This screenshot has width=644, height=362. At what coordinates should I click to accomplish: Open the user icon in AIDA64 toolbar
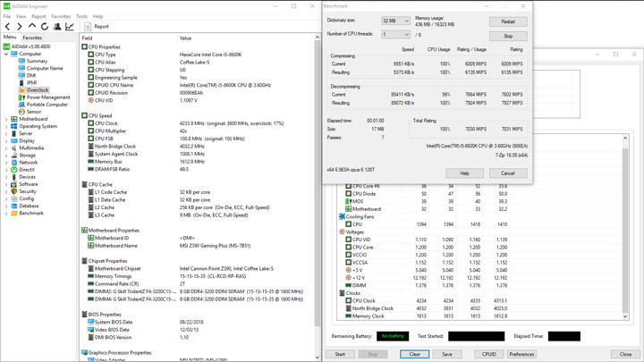tap(57, 27)
